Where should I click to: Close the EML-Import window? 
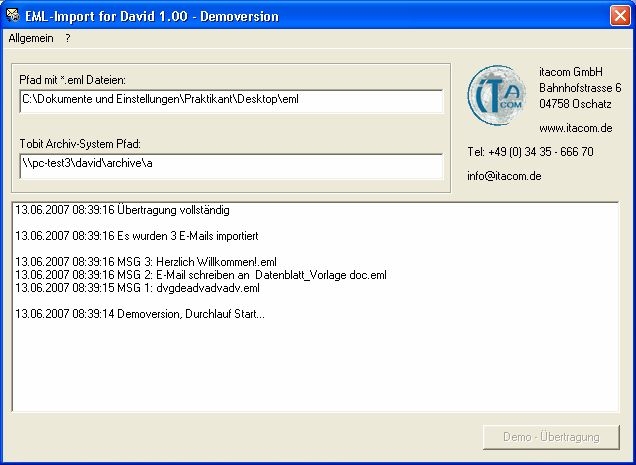tap(620, 16)
